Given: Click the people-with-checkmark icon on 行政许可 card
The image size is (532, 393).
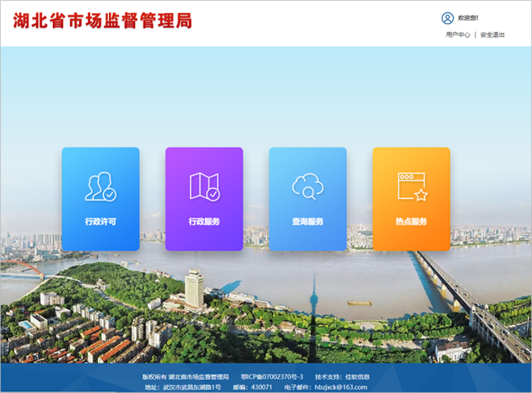Looking at the screenshot, I should point(100,188).
